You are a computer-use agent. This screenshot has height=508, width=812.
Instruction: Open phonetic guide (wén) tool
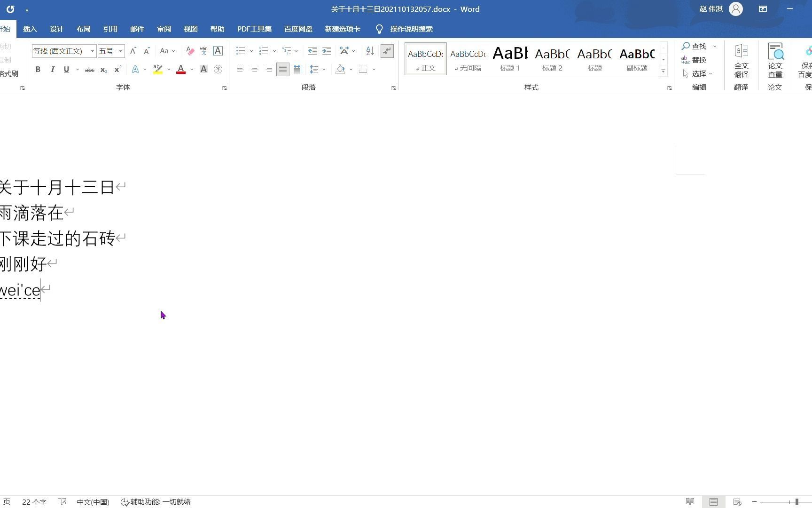(203, 51)
